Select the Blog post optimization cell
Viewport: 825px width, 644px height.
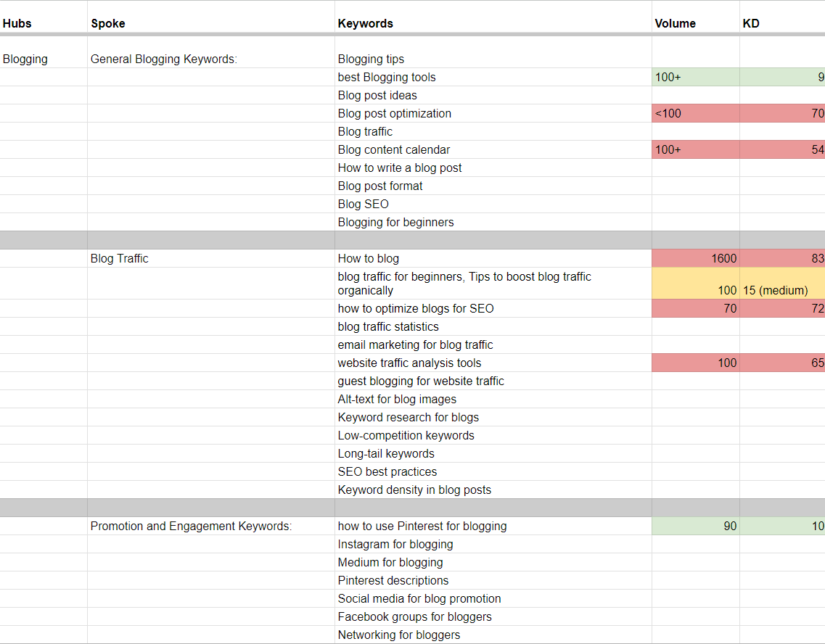(493, 114)
